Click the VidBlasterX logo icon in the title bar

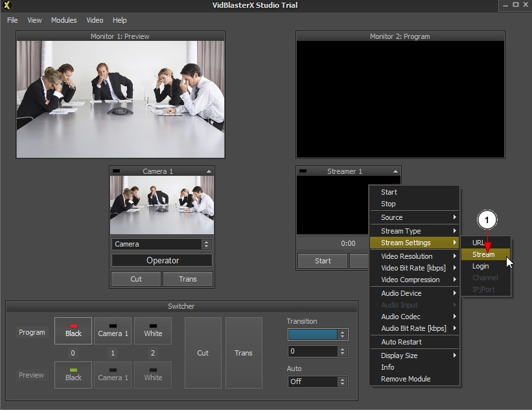[x=6, y=5]
